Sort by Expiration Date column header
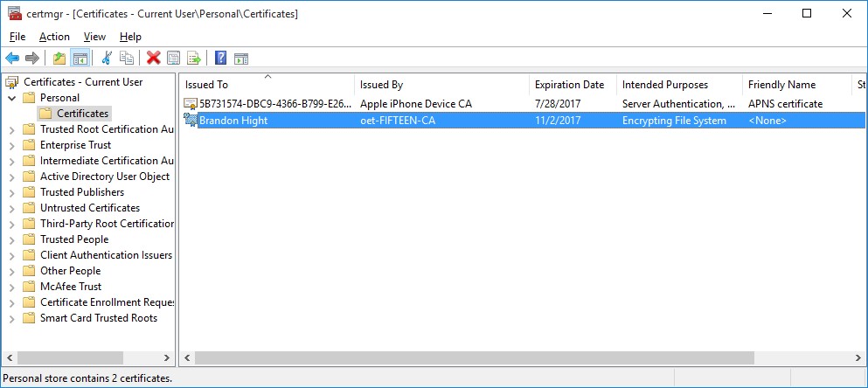 tap(569, 85)
